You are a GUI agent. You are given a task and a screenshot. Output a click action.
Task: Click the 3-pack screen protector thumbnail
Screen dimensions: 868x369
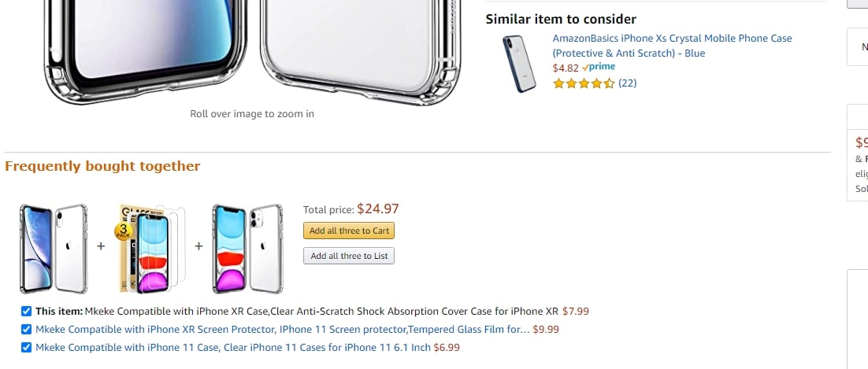coord(150,247)
